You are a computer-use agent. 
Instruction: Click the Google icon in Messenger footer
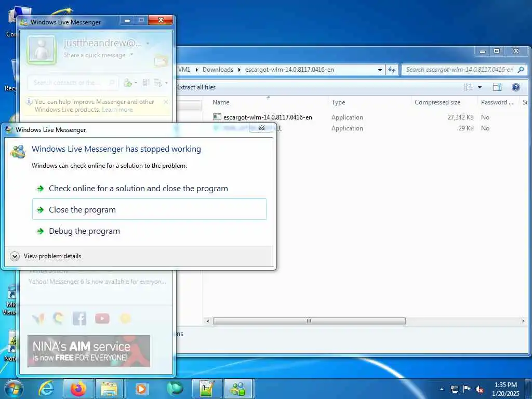58,318
